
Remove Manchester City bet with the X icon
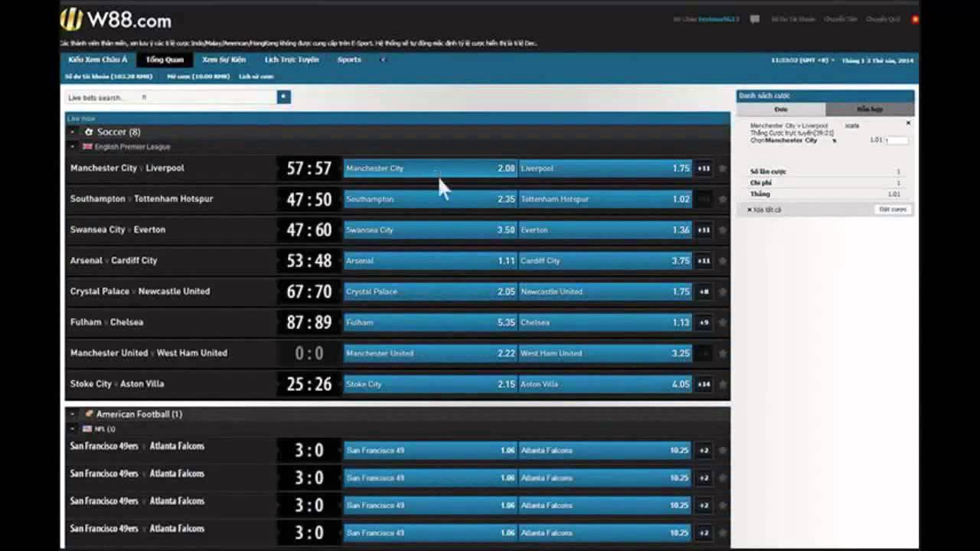click(908, 123)
